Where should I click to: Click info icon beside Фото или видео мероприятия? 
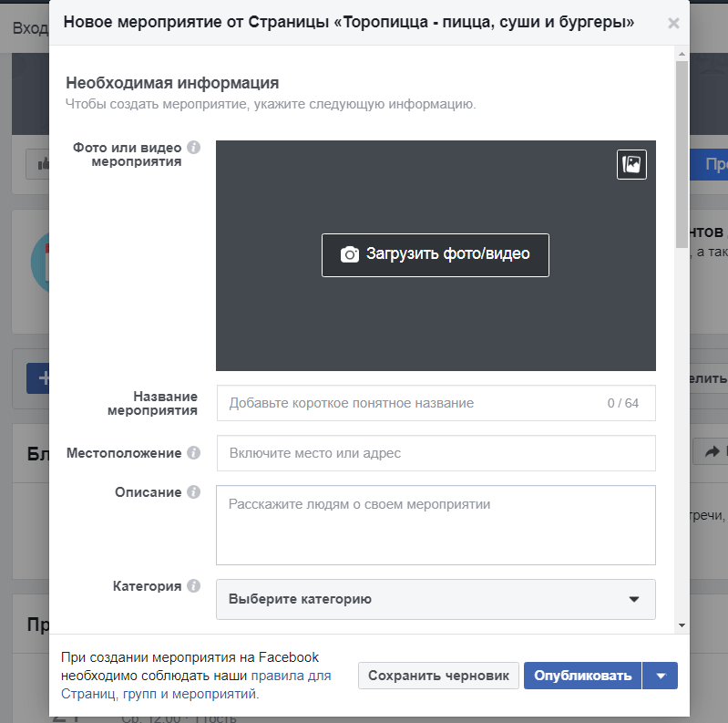click(193, 148)
